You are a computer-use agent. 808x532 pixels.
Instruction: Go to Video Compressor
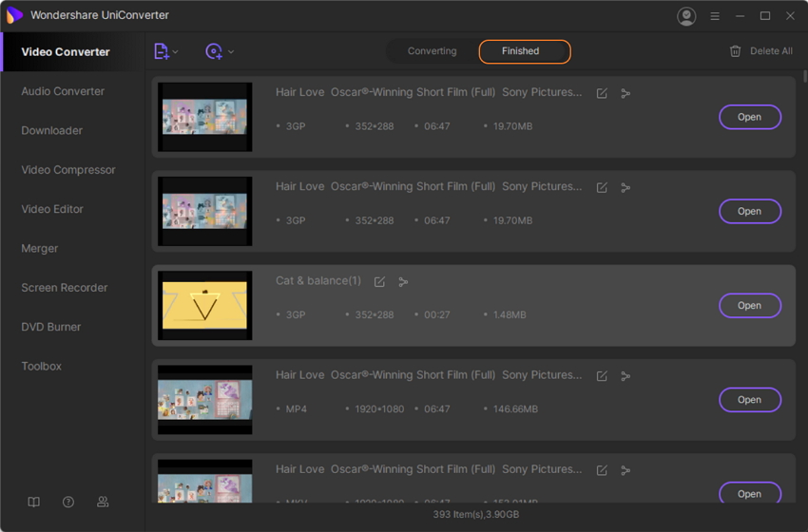point(68,170)
